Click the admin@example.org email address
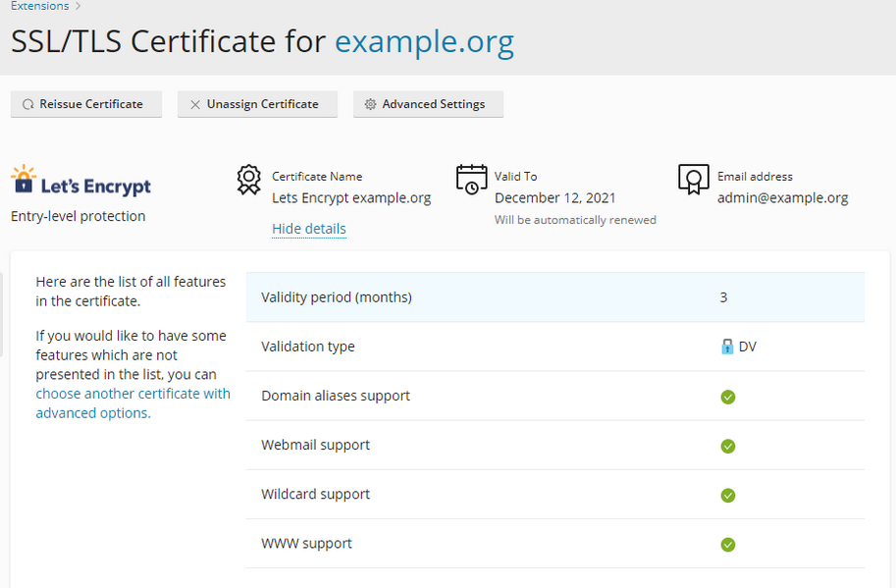Viewport: 896px width, 588px height. pos(783,197)
